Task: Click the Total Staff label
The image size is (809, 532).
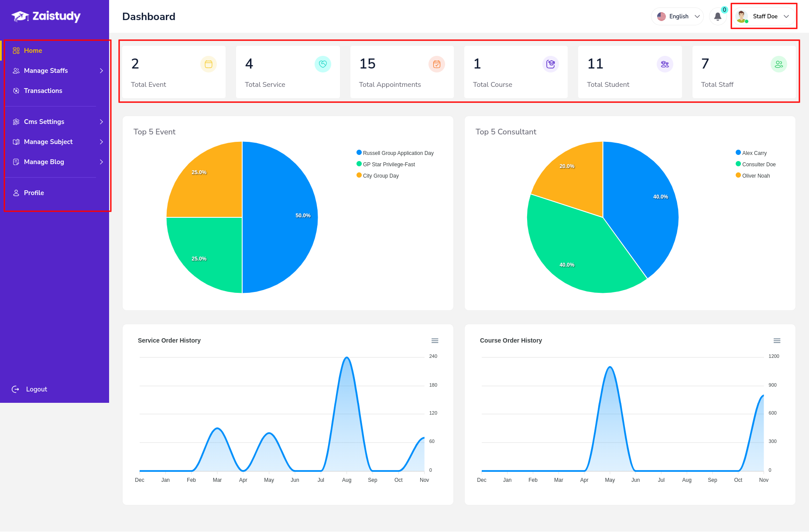Action: tap(717, 85)
